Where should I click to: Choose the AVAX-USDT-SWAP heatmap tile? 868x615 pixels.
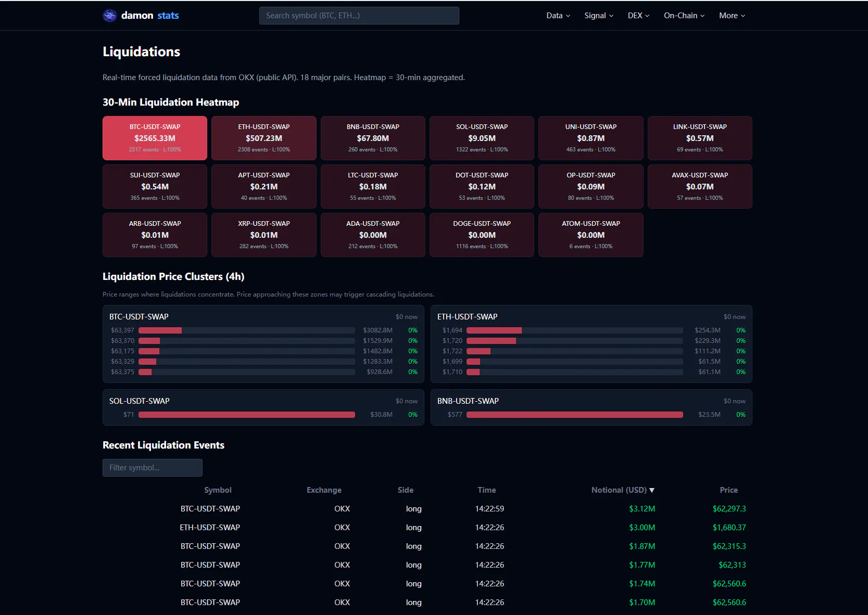pos(700,186)
